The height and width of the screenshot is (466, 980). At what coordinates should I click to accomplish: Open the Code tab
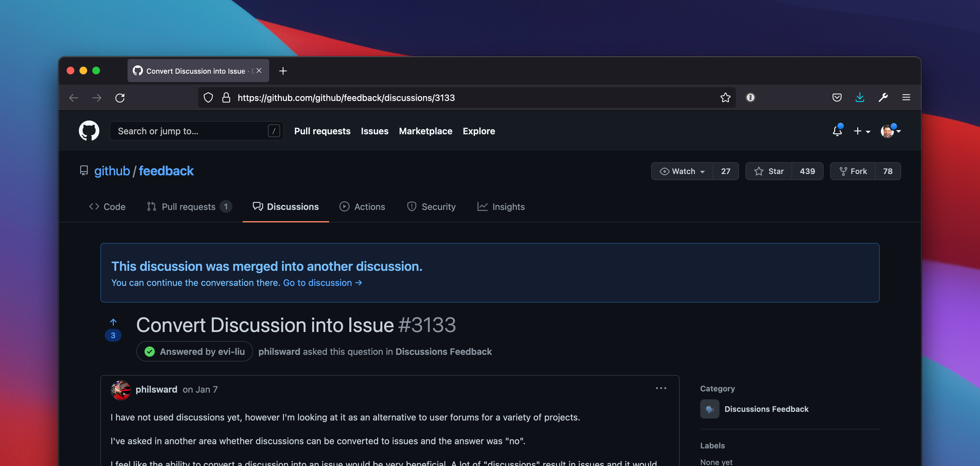(x=107, y=207)
